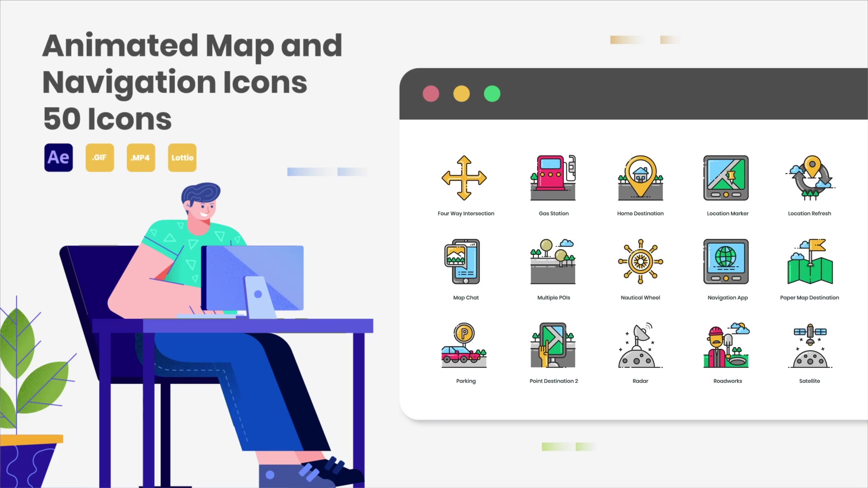Enable the Lottie format option
Image resolution: width=868 pixels, height=488 pixels.
point(182,157)
